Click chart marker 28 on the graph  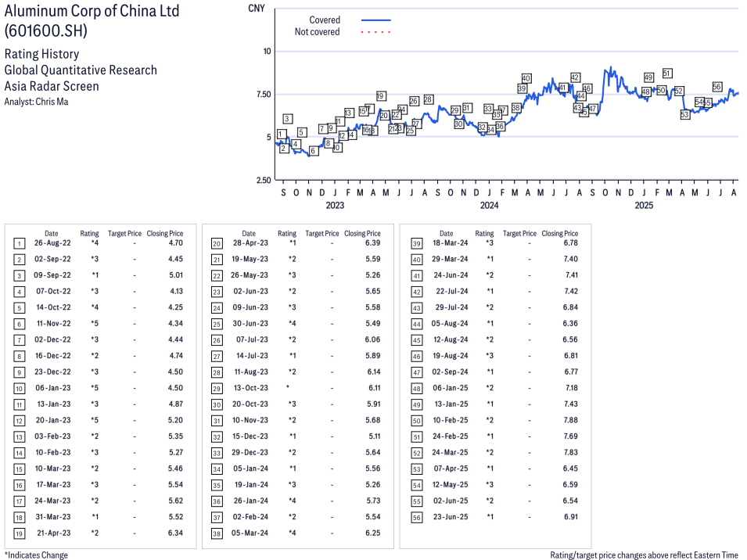coord(429,99)
